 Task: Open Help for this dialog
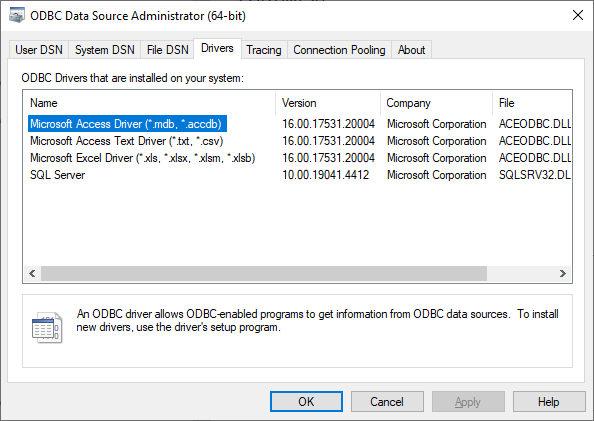(x=549, y=401)
